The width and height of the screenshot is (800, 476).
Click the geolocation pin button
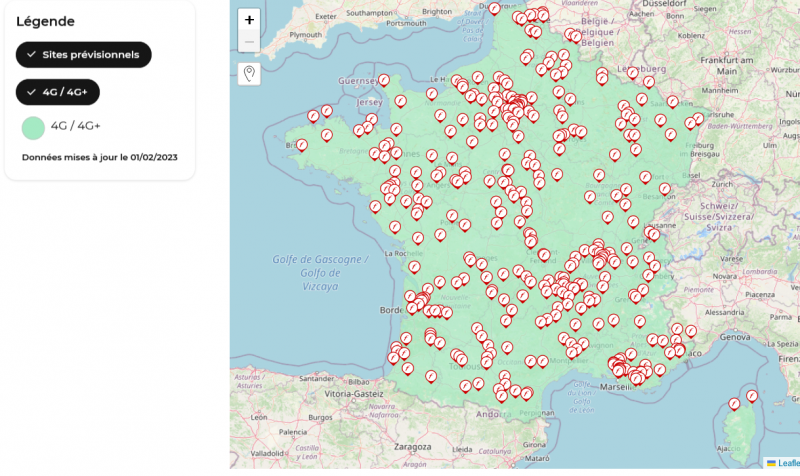tap(249, 73)
